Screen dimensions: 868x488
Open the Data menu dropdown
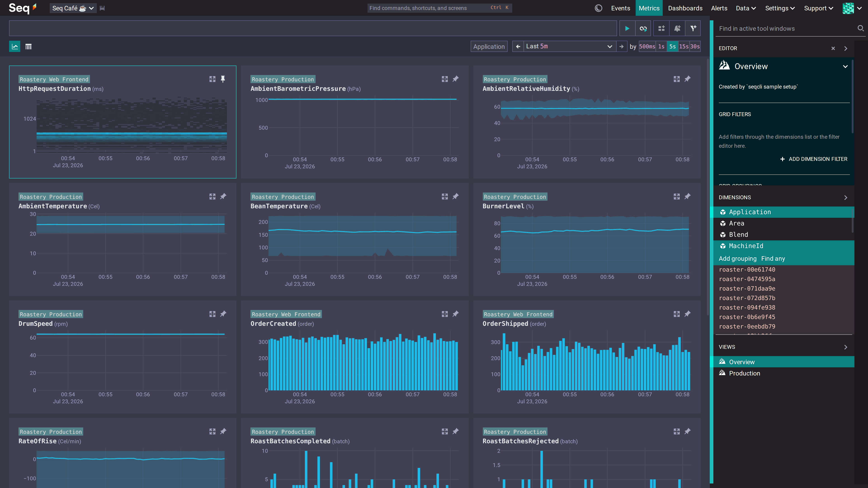(746, 8)
